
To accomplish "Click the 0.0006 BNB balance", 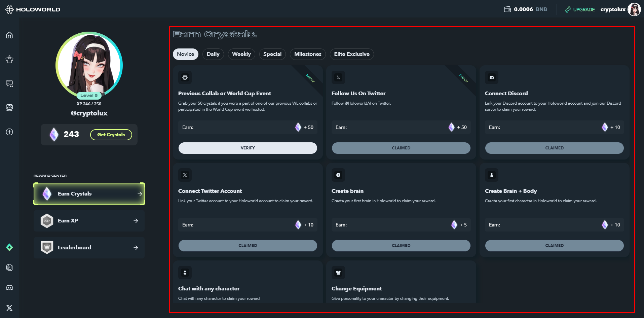I will tap(530, 9).
